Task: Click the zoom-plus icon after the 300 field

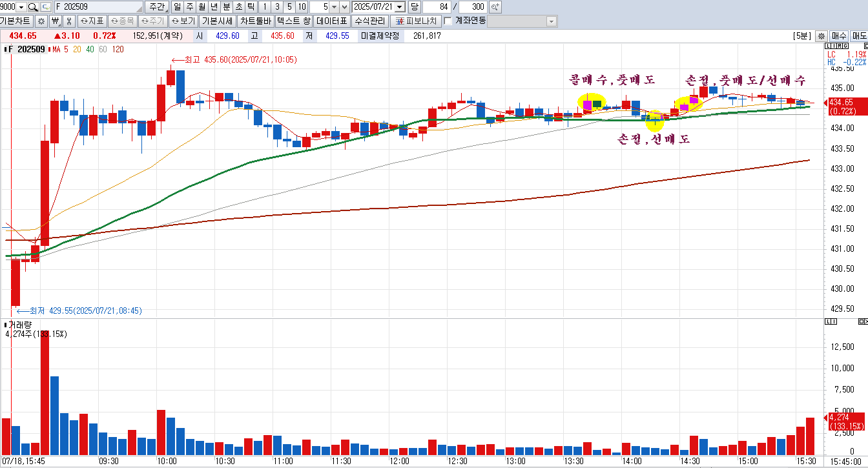Action: click(495, 7)
